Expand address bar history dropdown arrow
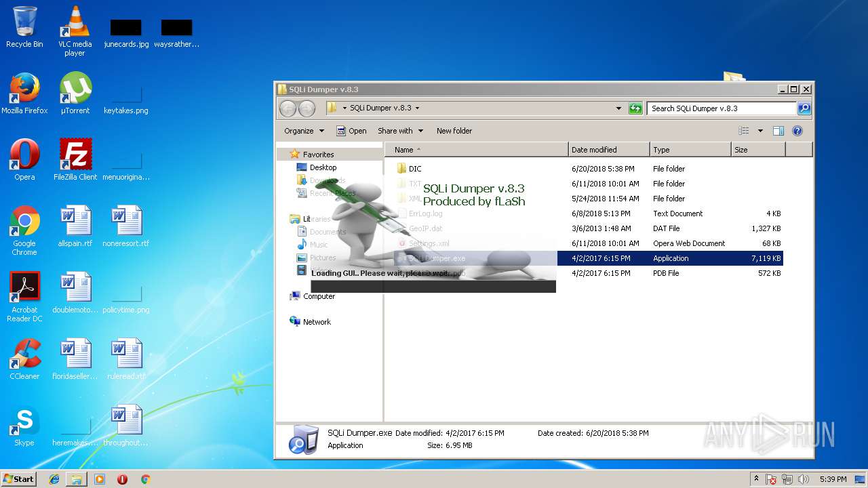This screenshot has width=868, height=488. [x=618, y=108]
